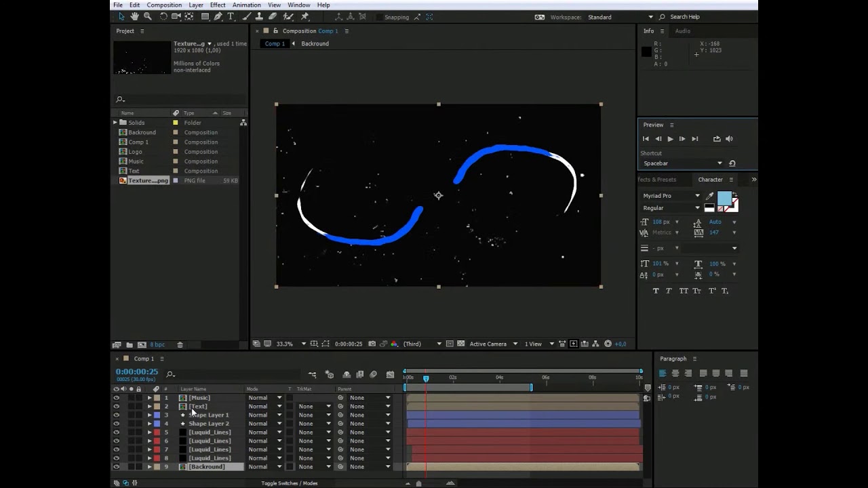Step to next frame in Preview panel
The image size is (868, 488).
(x=682, y=139)
